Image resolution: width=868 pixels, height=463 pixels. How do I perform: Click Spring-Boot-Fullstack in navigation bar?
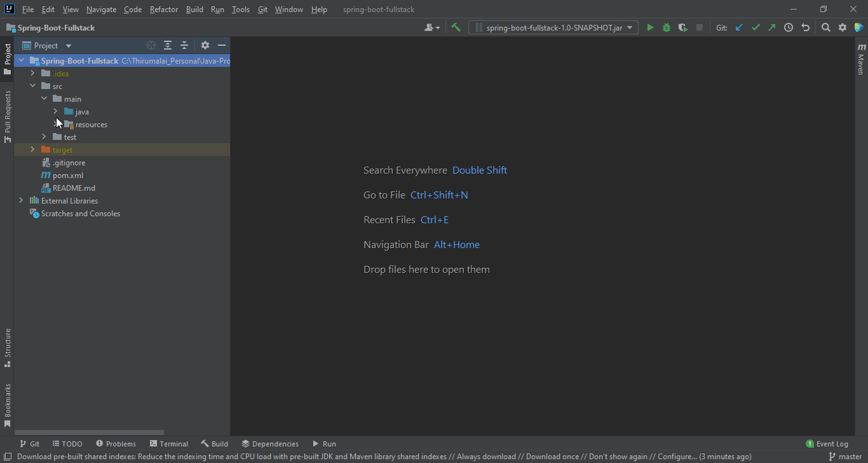[51, 28]
